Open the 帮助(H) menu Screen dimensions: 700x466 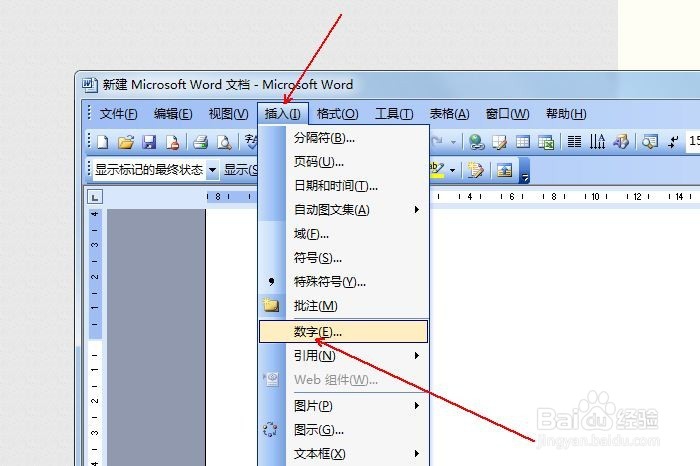tap(566, 114)
